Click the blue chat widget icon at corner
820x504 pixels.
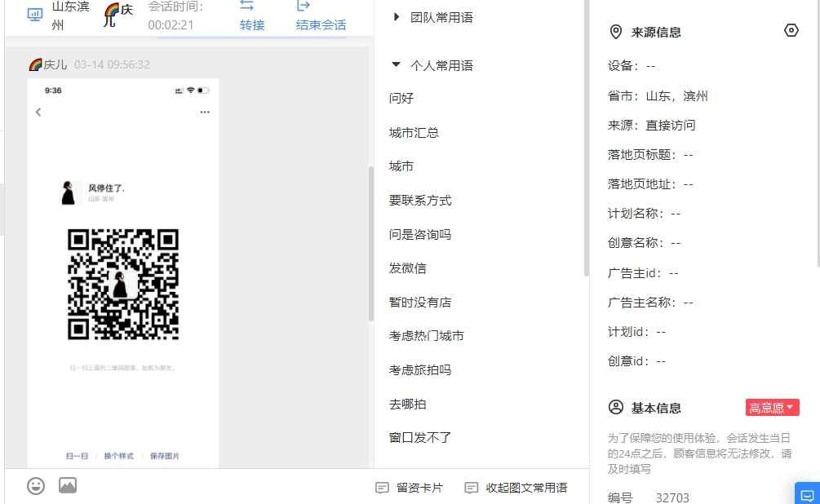[x=808, y=494]
